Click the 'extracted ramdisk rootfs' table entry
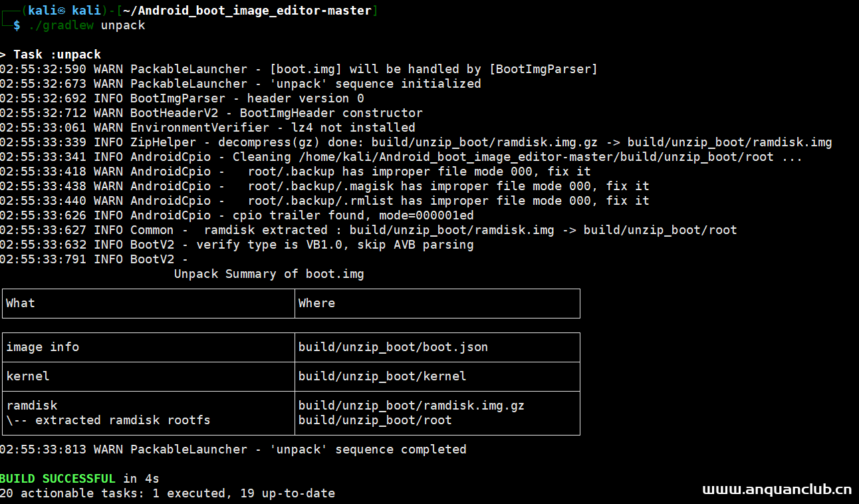The width and height of the screenshot is (859, 504). (x=122, y=420)
